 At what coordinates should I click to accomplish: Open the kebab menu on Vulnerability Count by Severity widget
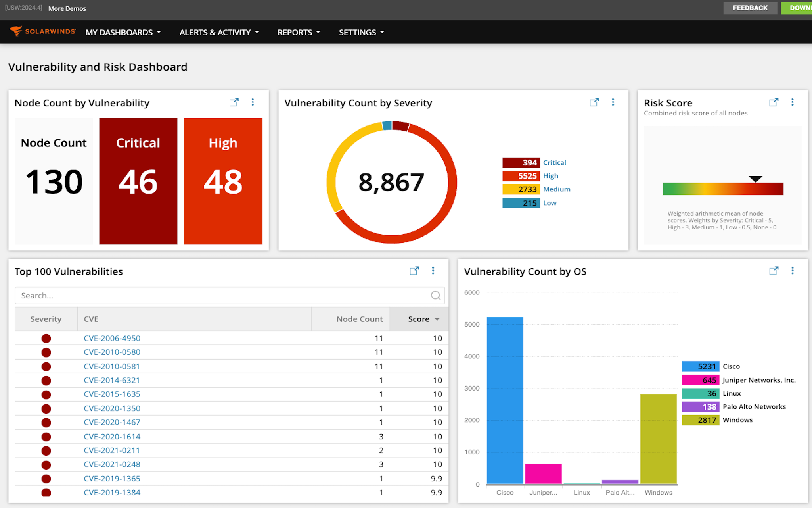613,102
